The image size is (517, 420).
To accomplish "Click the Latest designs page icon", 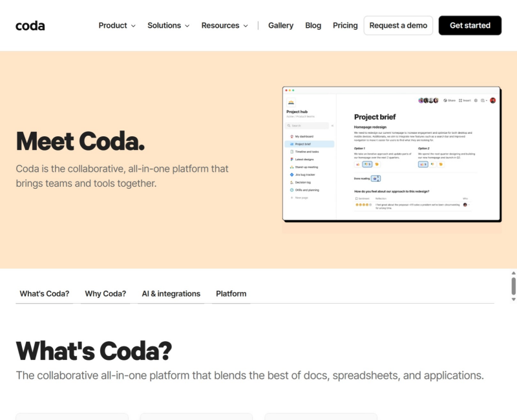I will pos(292,159).
